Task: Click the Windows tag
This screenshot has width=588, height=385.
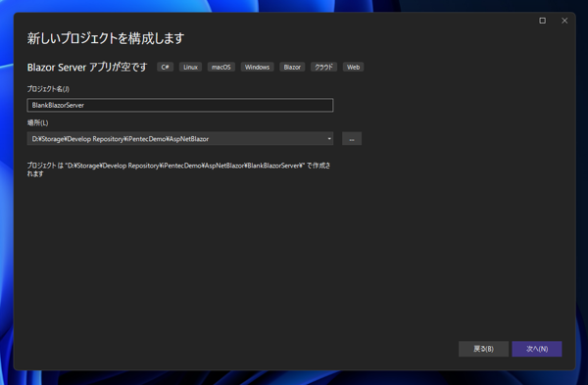Action: pos(257,67)
